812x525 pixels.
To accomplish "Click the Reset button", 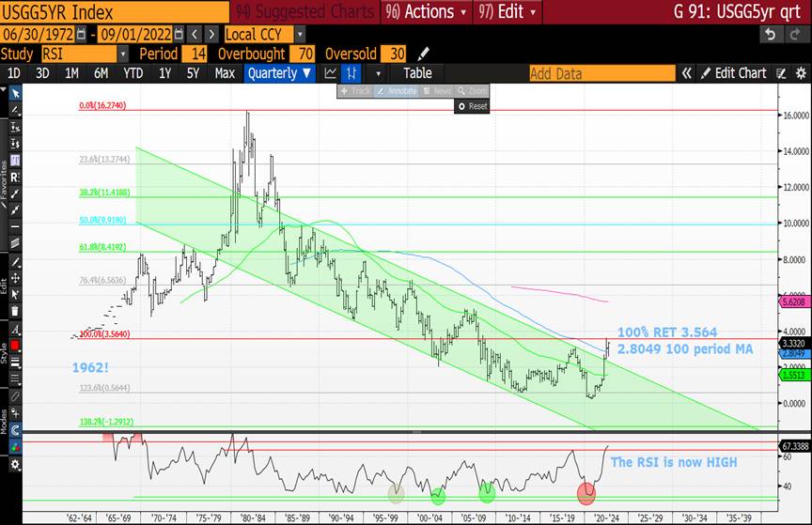I will (x=473, y=106).
